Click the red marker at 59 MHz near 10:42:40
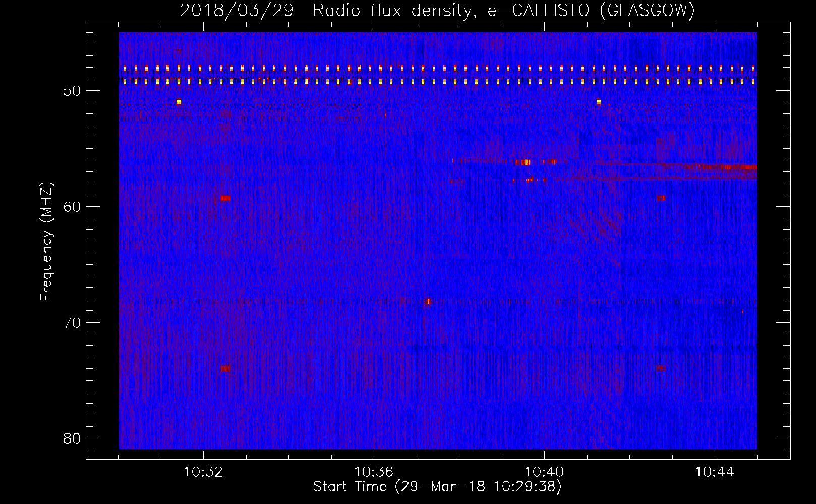This screenshot has height=504, width=816. coord(661,198)
